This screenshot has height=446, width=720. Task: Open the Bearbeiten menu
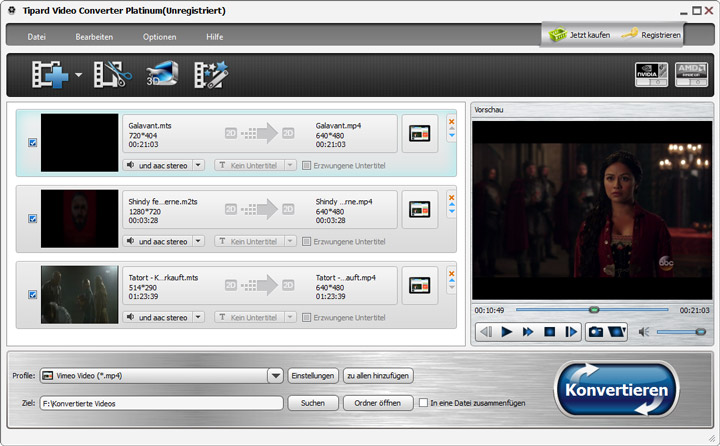[x=94, y=37]
